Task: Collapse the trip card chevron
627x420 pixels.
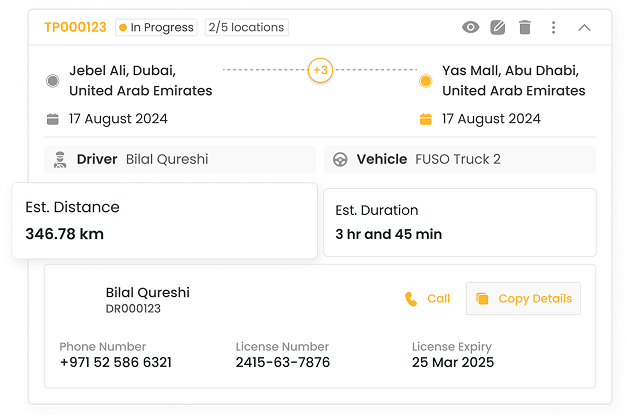Action: (585, 28)
